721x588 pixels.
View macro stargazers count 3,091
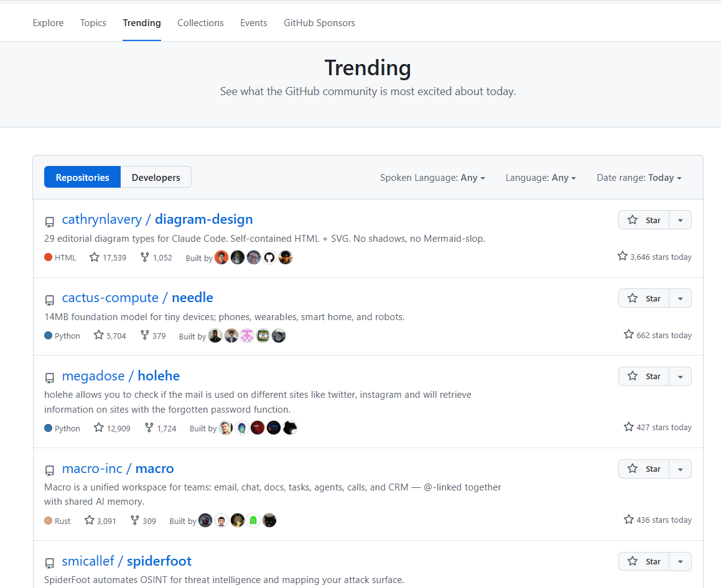point(100,520)
